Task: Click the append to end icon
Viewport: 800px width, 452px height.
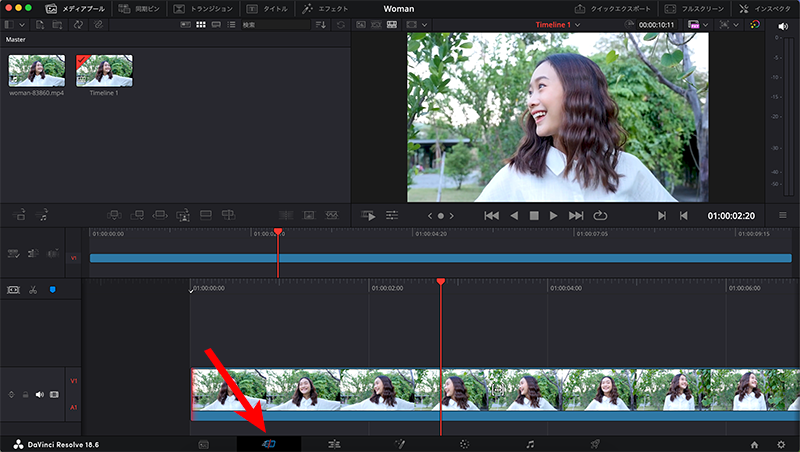Action: click(137, 215)
